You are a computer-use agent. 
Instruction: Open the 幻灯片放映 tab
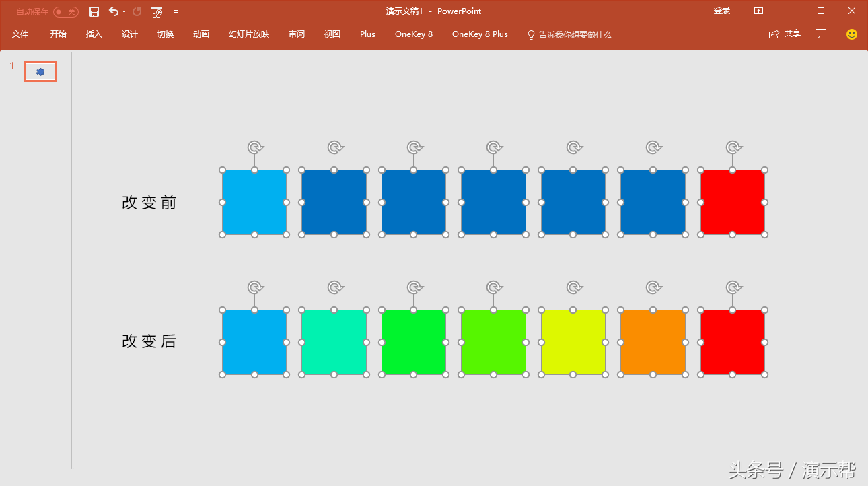tap(249, 34)
